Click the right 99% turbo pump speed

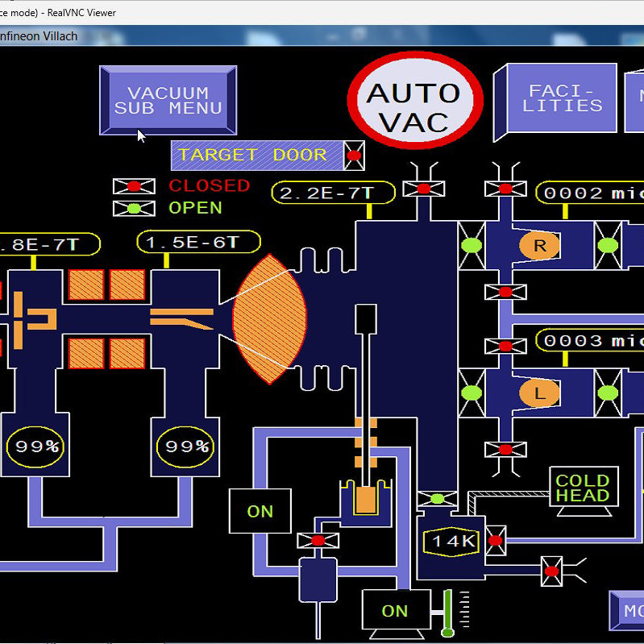185,447
